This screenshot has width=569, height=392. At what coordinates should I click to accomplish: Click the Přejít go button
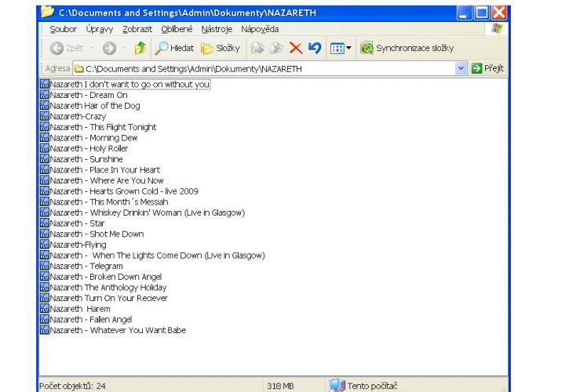pyautogui.click(x=487, y=68)
